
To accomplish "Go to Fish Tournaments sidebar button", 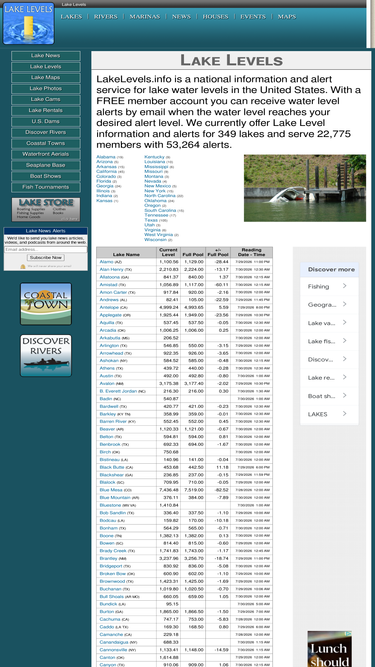I will pyautogui.click(x=46, y=187).
